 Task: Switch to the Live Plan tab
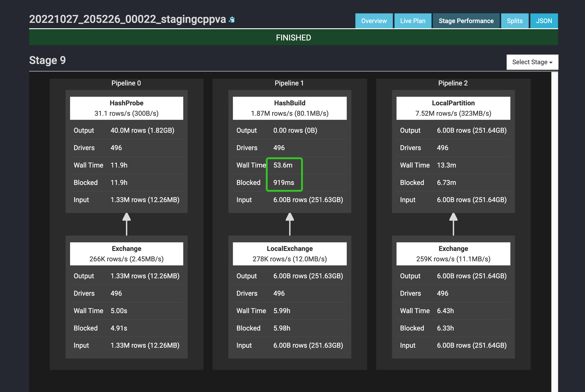click(x=413, y=21)
